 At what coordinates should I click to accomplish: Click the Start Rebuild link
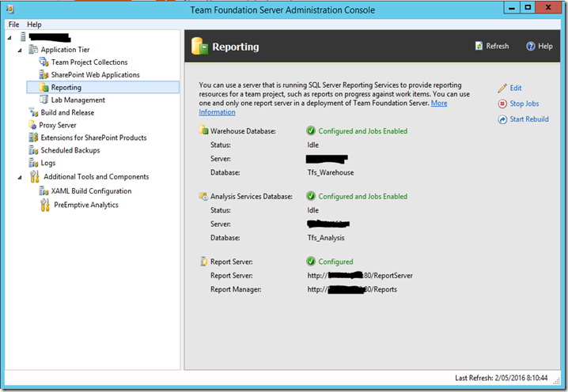click(529, 119)
